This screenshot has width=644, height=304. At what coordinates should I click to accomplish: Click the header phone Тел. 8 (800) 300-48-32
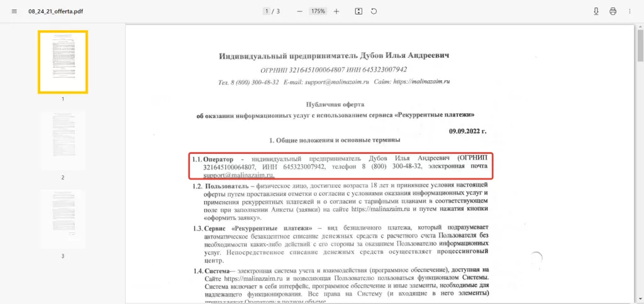pyautogui.click(x=248, y=82)
